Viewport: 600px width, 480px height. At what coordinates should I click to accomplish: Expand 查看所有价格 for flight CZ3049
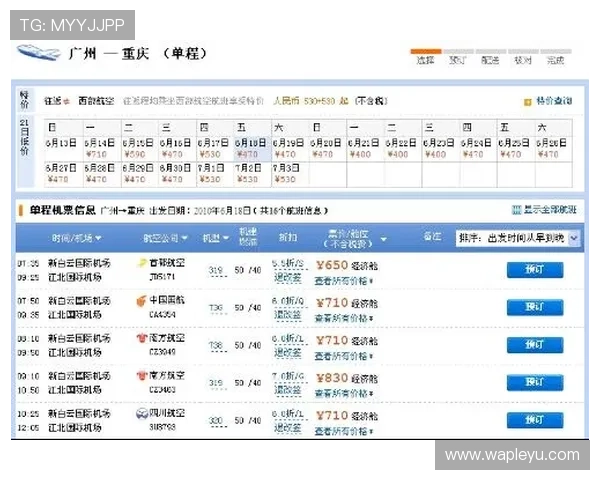coord(344,356)
